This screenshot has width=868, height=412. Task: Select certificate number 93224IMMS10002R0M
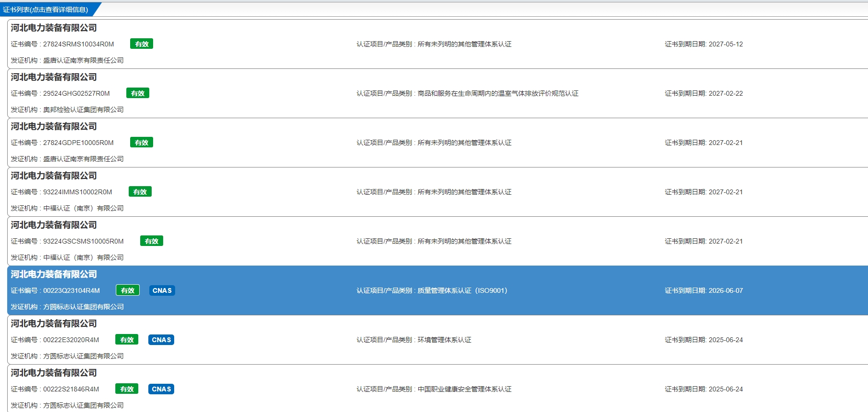click(78, 192)
